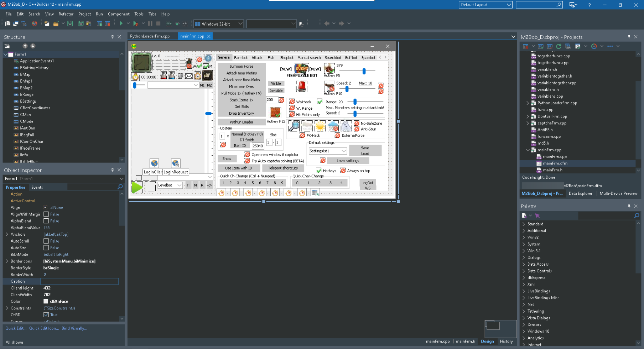This screenshot has height=349, width=644.
Task: Click the Open project folder toolbar icon
Action: [x=56, y=24]
